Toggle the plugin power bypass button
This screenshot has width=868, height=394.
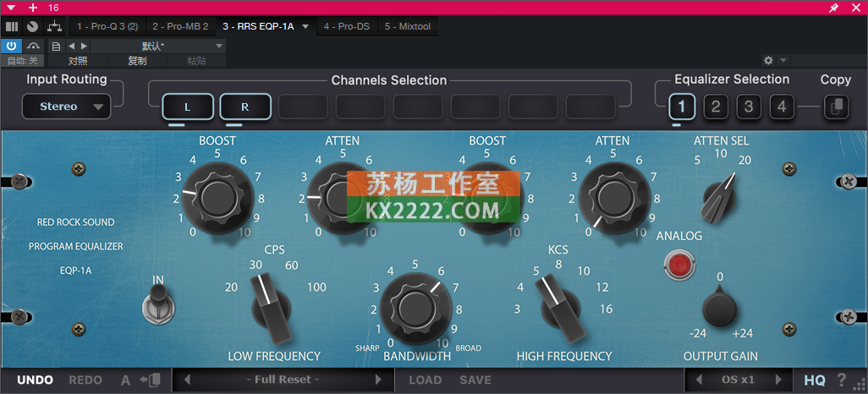pos(11,46)
